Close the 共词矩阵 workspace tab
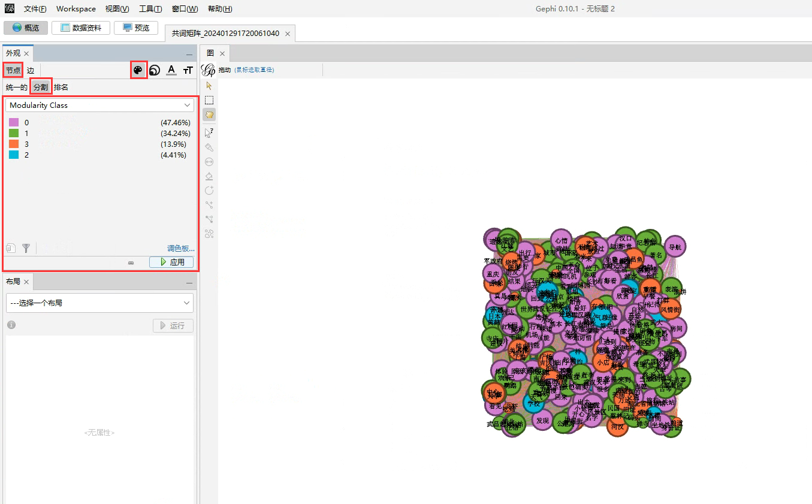The image size is (812, 504). pyautogui.click(x=288, y=34)
